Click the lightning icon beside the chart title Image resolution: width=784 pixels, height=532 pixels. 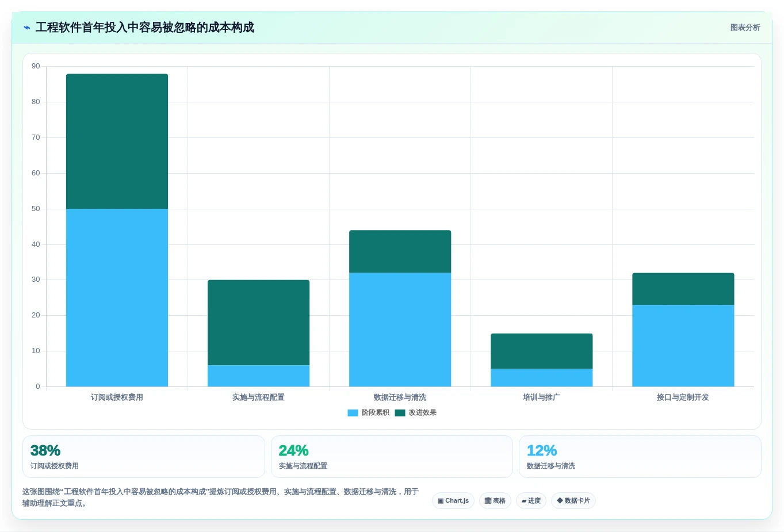tap(26, 28)
